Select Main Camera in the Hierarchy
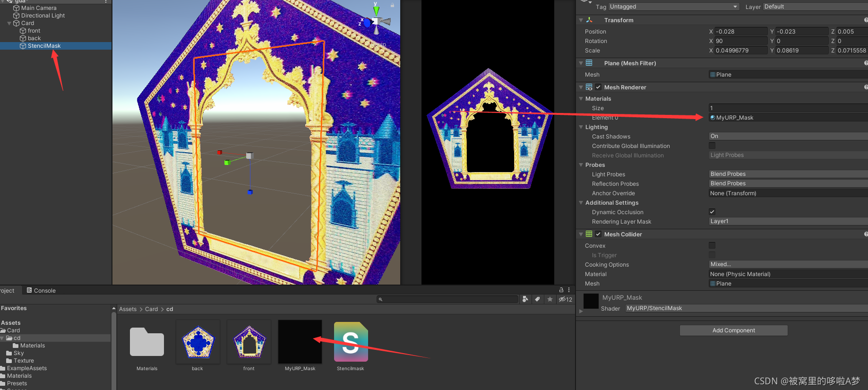Image resolution: width=868 pixels, height=390 pixels. (39, 8)
